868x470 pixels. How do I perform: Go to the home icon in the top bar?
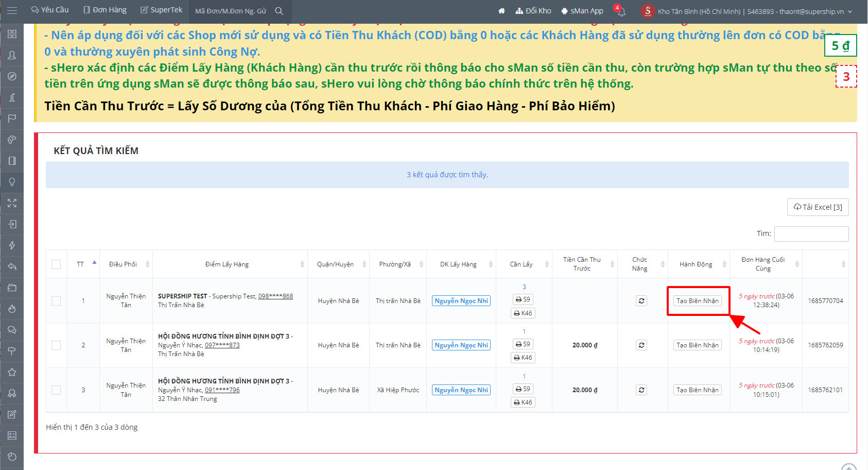[501, 11]
